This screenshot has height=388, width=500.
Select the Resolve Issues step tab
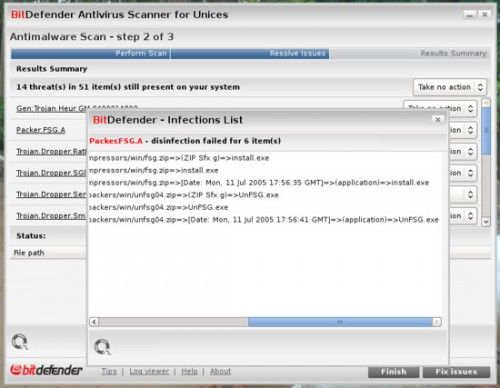[250, 53]
